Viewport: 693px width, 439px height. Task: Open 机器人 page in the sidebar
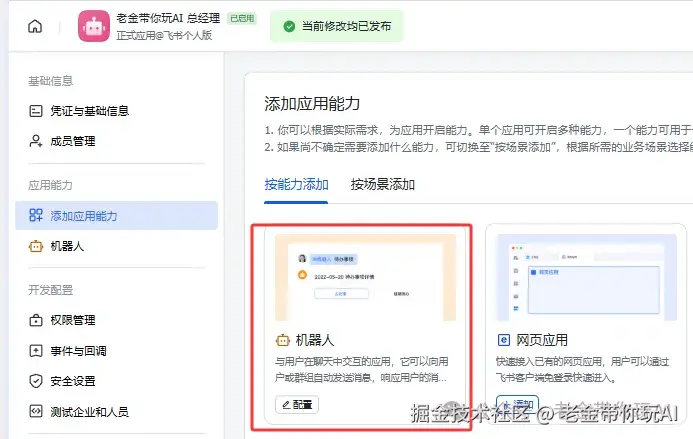(116, 246)
